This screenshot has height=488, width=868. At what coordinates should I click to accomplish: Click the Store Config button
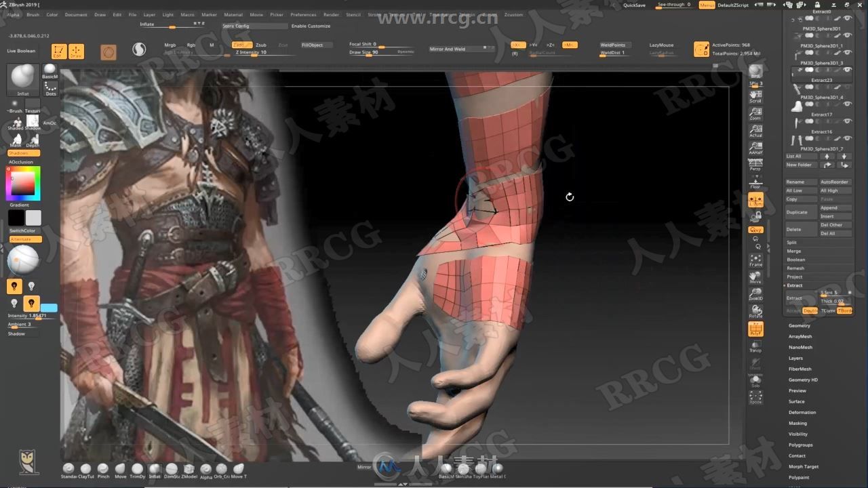click(254, 26)
